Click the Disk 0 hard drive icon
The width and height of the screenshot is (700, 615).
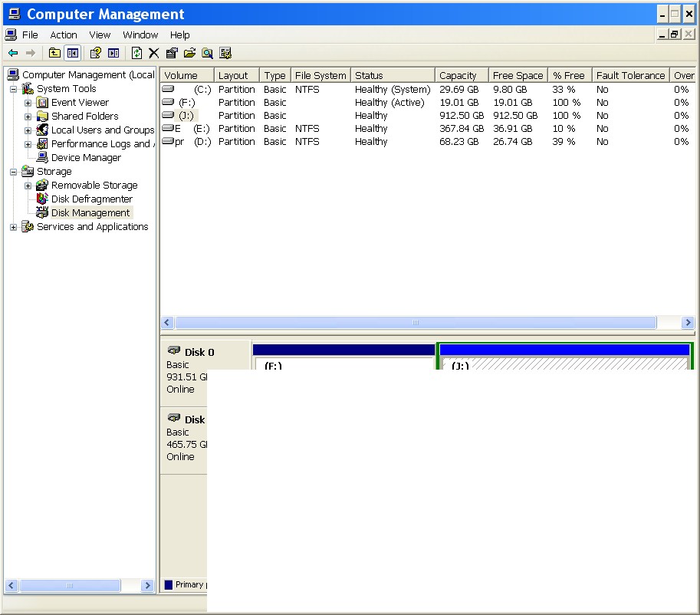pos(174,350)
